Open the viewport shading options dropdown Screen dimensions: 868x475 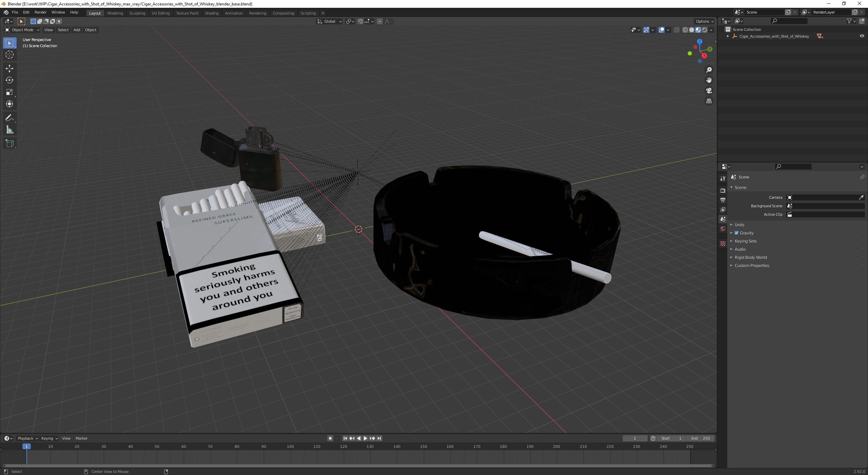(711, 30)
